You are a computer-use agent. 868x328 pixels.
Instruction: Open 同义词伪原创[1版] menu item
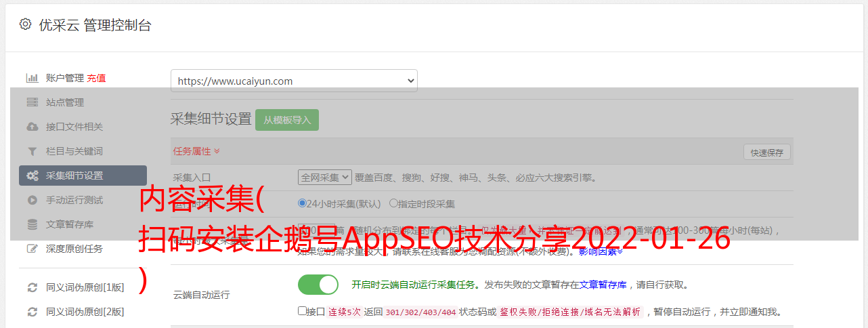point(85,287)
